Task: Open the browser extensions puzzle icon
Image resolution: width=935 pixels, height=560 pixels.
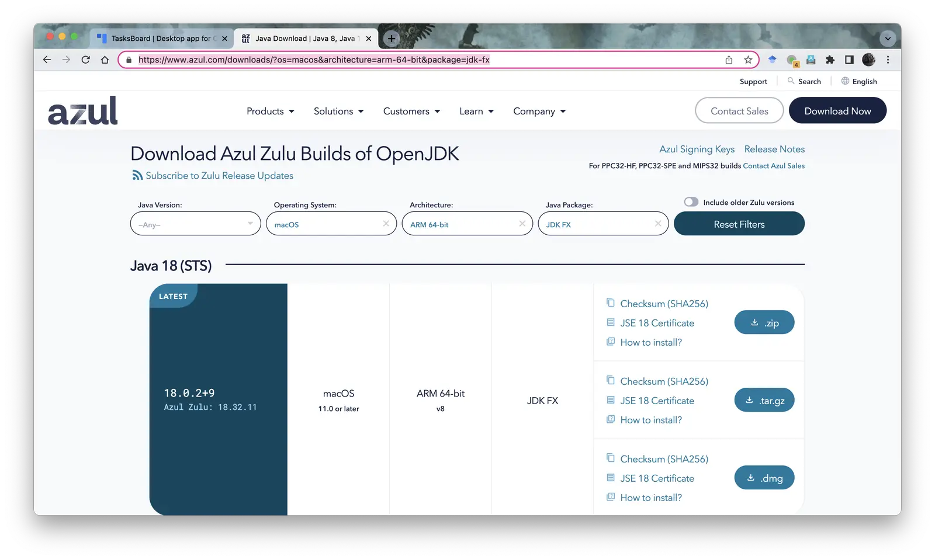Action: [830, 60]
